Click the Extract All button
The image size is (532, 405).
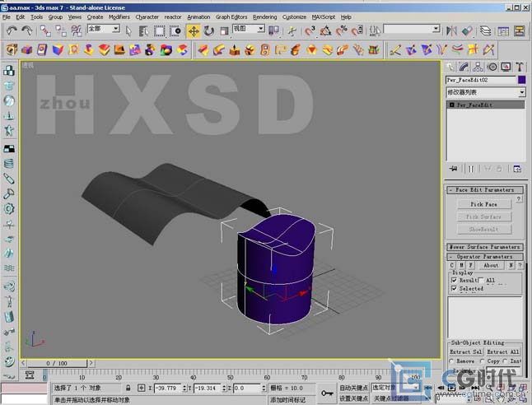tap(502, 351)
